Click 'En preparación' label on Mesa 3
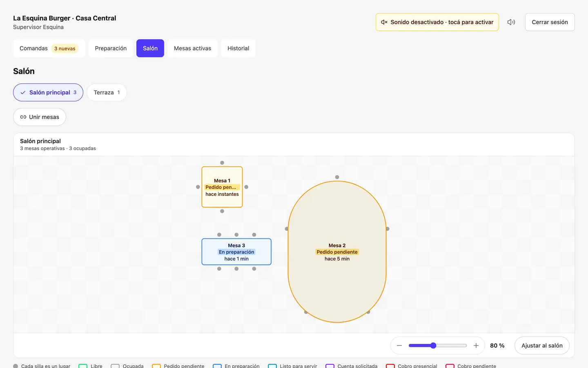 (x=236, y=252)
